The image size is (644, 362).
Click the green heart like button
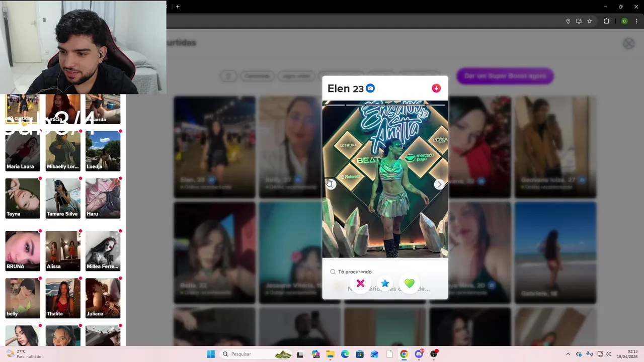click(x=410, y=284)
